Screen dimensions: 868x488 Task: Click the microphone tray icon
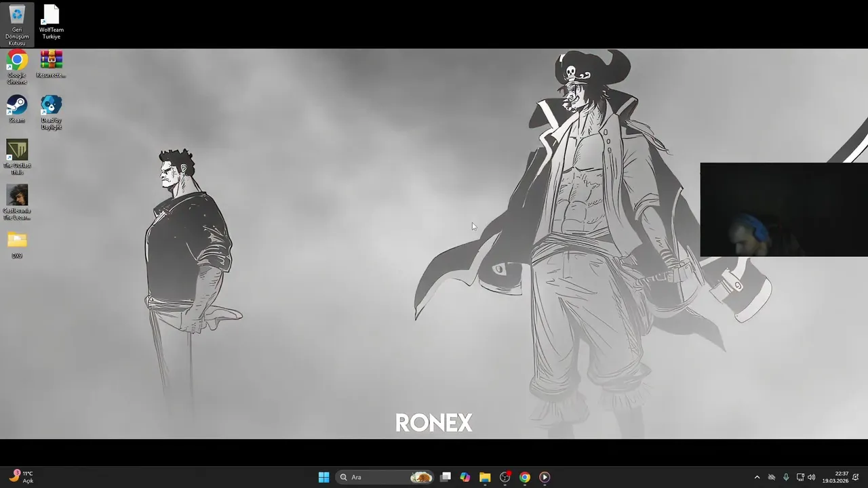(786, 477)
